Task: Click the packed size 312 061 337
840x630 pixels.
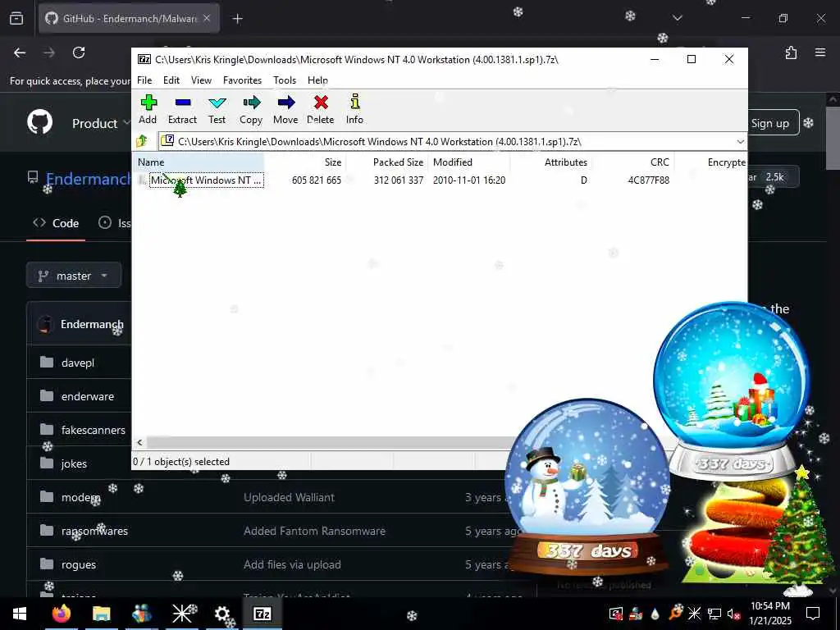Action: [399, 180]
